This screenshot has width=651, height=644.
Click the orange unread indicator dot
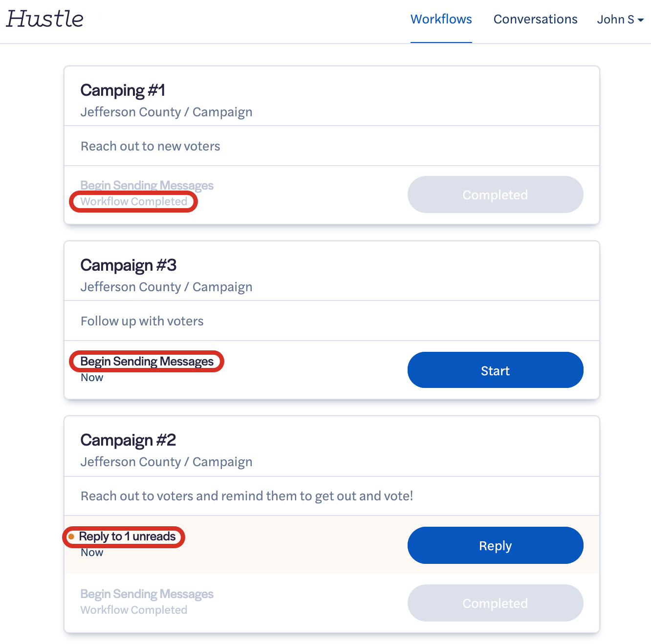[x=71, y=537]
